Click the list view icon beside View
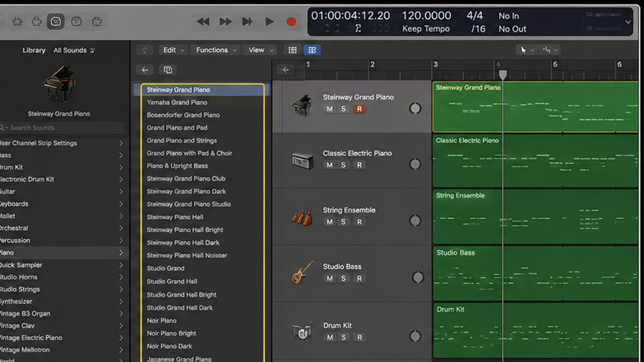The height and width of the screenshot is (362, 644). [x=292, y=50]
